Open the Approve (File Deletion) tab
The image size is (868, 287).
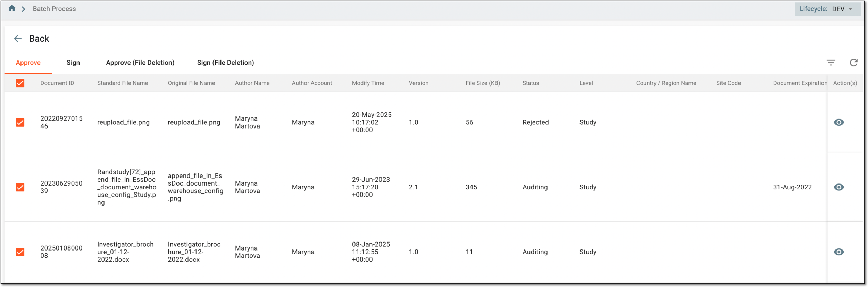point(140,63)
